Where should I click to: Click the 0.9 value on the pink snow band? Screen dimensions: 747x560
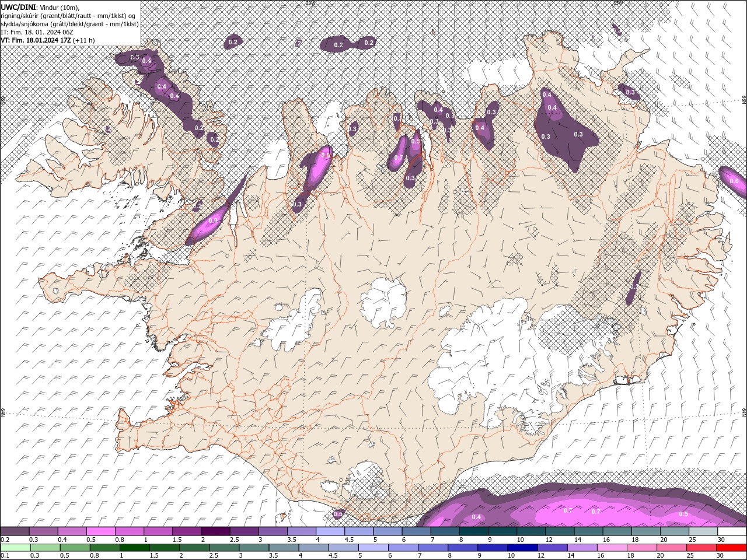click(x=213, y=220)
